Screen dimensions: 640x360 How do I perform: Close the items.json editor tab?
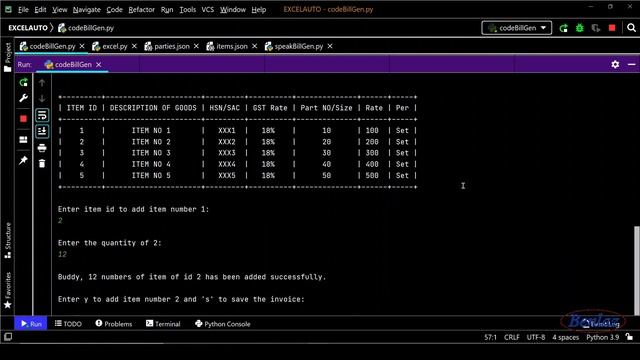[255, 46]
